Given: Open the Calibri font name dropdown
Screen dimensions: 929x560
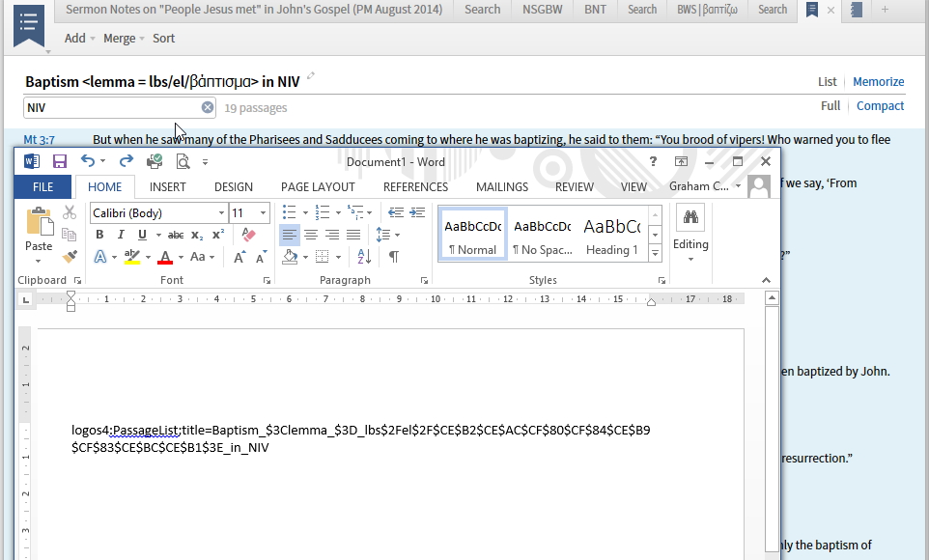Looking at the screenshot, I should coord(221,212).
